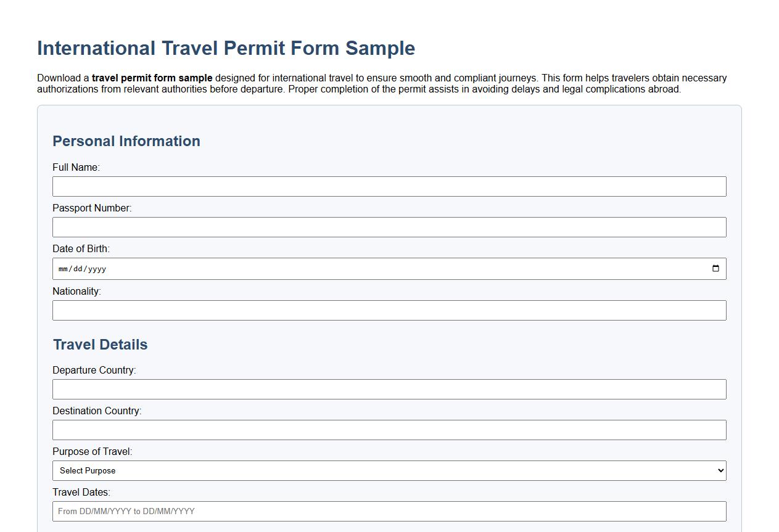Focus the Passport Number field
Viewport: 779px width, 532px height.
tap(389, 227)
